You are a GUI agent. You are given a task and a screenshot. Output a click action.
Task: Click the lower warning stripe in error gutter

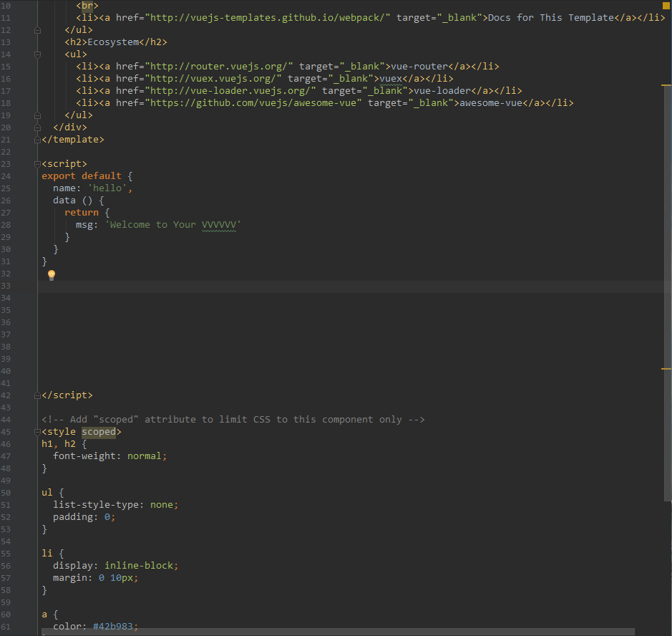coord(666,369)
